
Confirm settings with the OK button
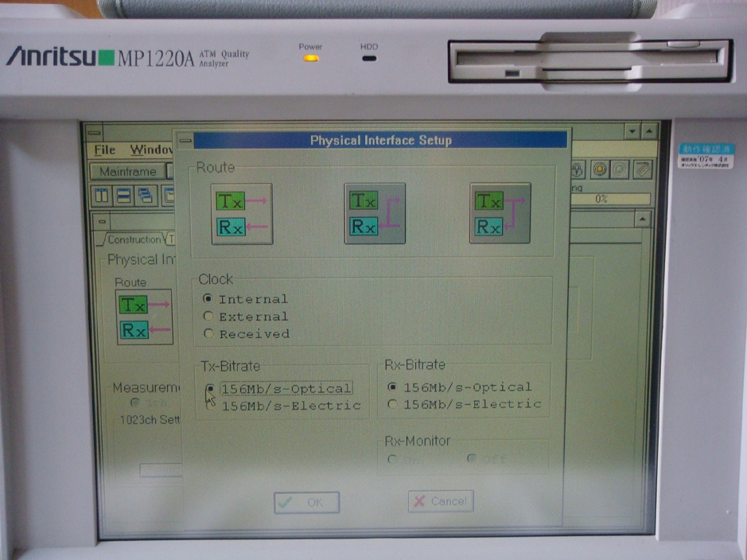[x=307, y=503]
